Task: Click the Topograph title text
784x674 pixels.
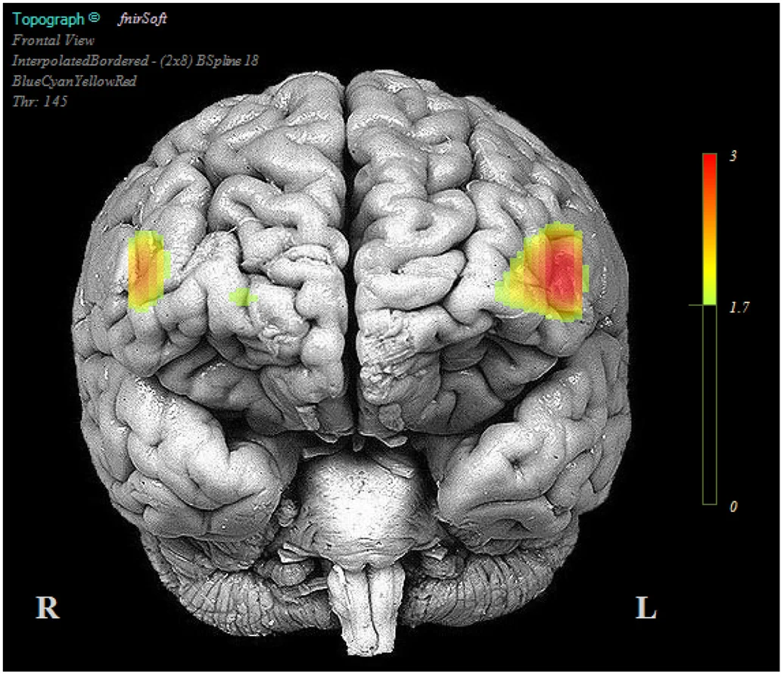Action: coord(48,19)
